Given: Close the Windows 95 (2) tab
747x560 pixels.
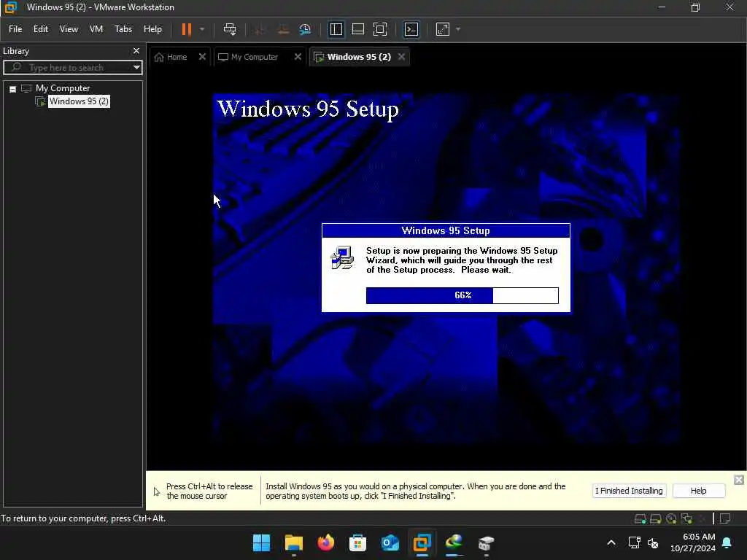Looking at the screenshot, I should pos(402,57).
